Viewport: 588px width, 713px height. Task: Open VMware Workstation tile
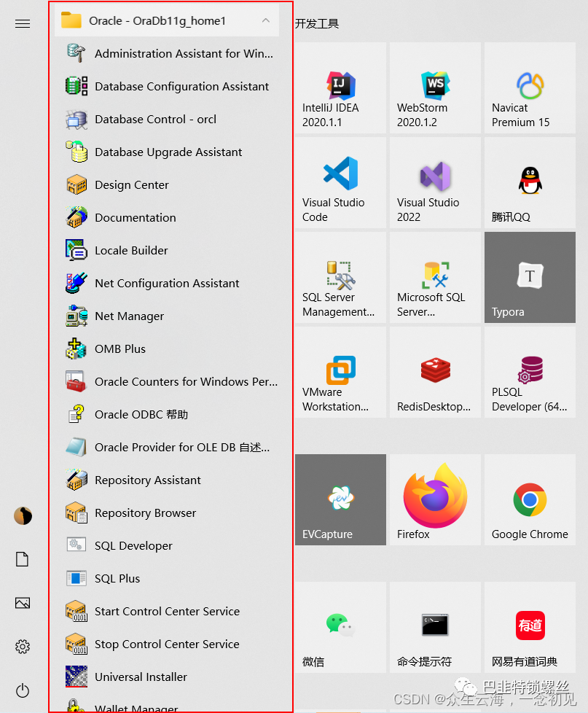pyautogui.click(x=340, y=372)
